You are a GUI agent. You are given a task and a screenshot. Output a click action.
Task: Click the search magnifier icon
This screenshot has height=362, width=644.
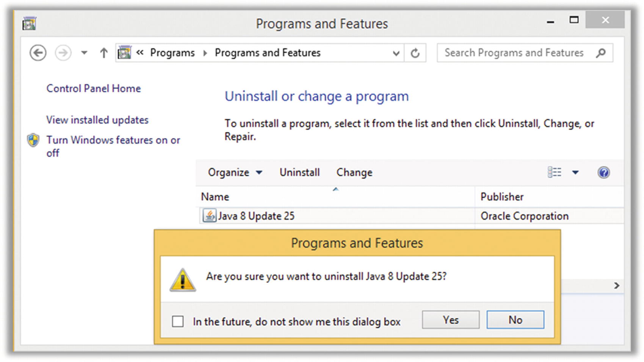coord(601,53)
